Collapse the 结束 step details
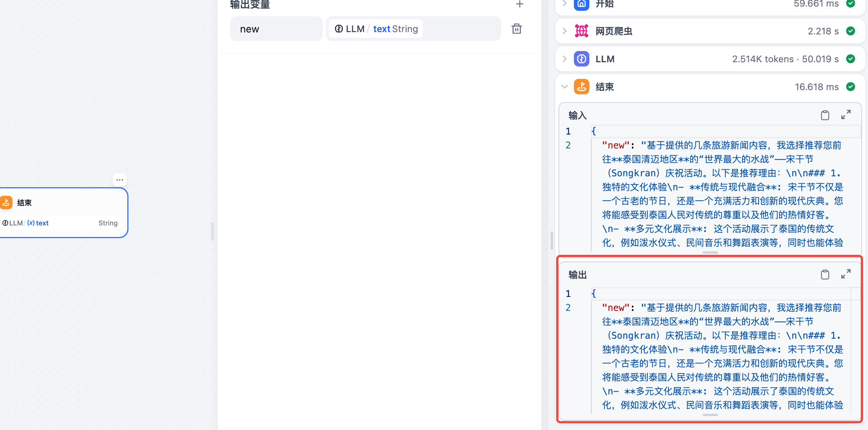This screenshot has width=868, height=430. pos(565,87)
